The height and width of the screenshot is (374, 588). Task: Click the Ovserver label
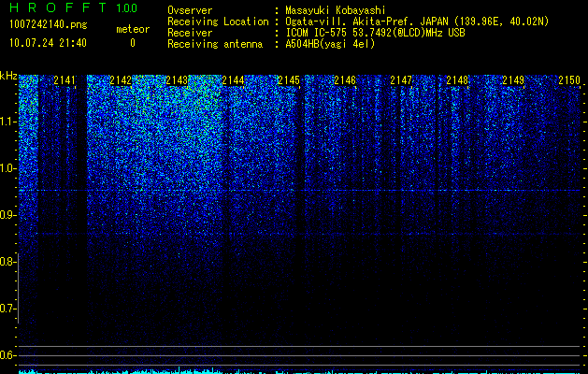(190, 10)
